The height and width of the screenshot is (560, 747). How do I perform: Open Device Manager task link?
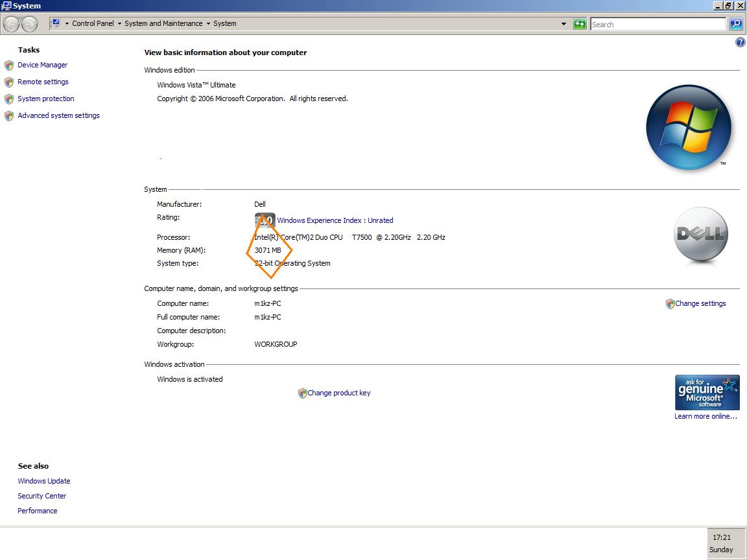42,65
